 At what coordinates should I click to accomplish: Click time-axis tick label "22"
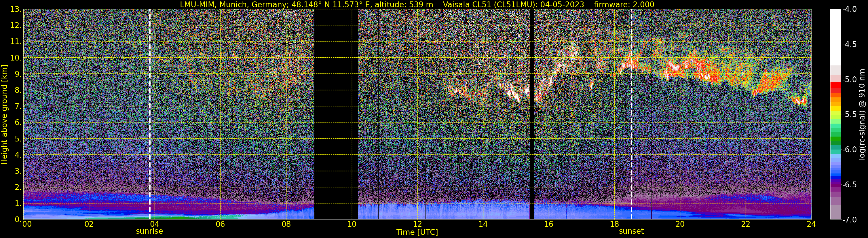(746, 224)
